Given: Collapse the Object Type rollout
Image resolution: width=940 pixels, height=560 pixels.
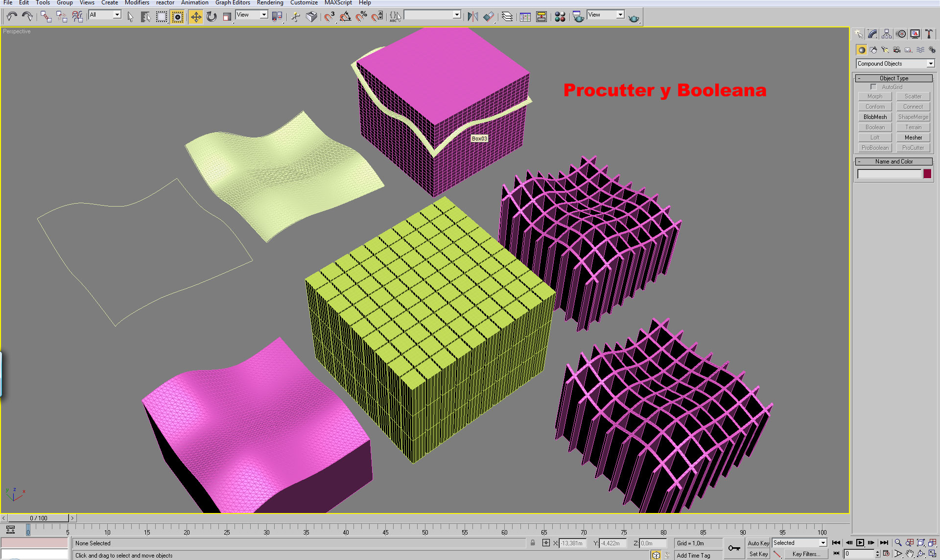Looking at the screenshot, I should coord(893,78).
